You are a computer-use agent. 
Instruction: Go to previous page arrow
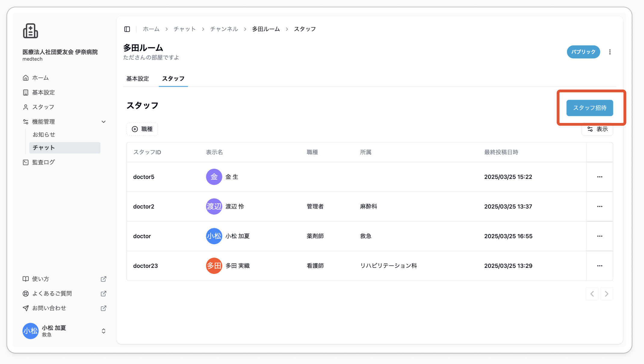tap(592, 294)
